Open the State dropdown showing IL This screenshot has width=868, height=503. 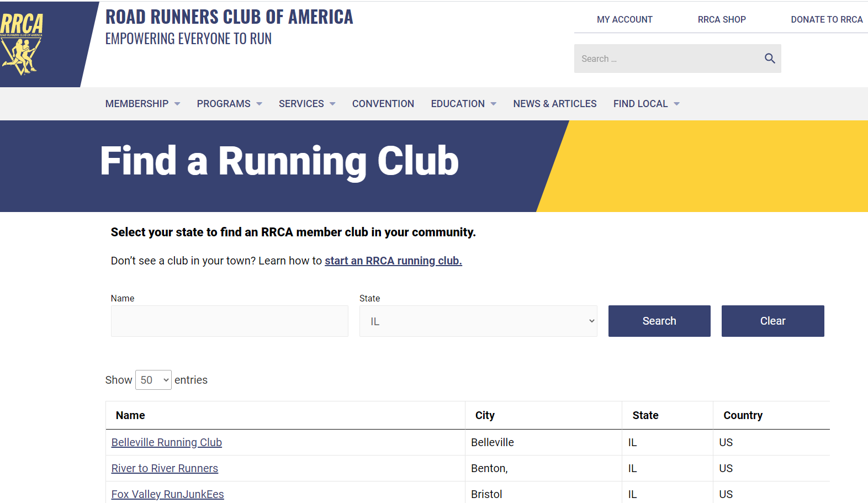(478, 321)
